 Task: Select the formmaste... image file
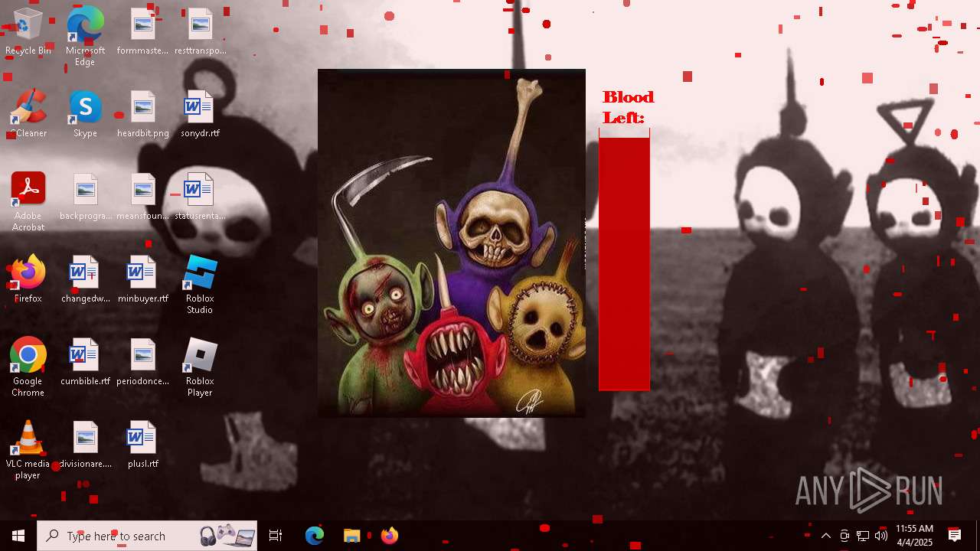(x=142, y=32)
